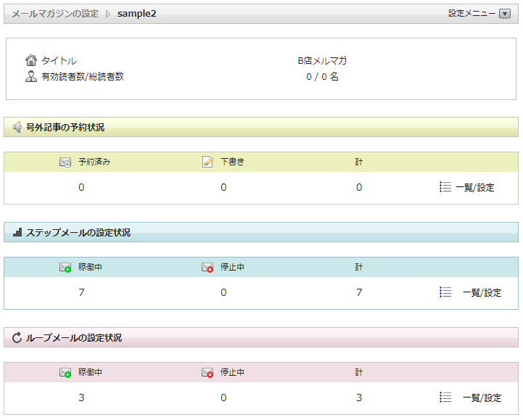Click the speaker icon in 号外記事の予約状況 header

(x=17, y=128)
